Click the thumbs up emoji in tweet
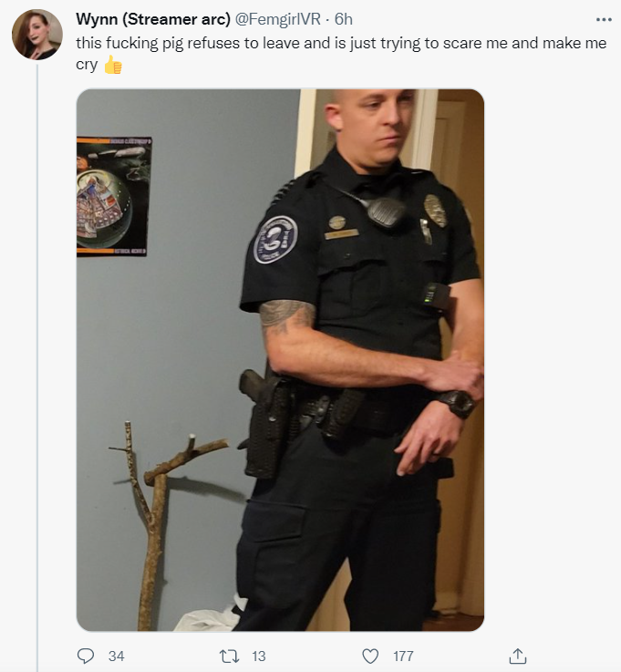This screenshot has height=672, width=621. [x=114, y=65]
